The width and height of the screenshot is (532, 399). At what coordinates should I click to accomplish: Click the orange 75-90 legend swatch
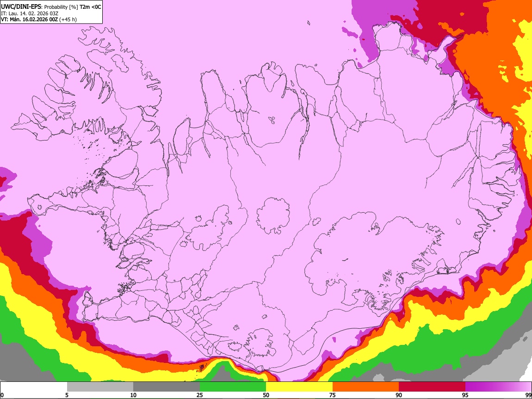(366, 387)
